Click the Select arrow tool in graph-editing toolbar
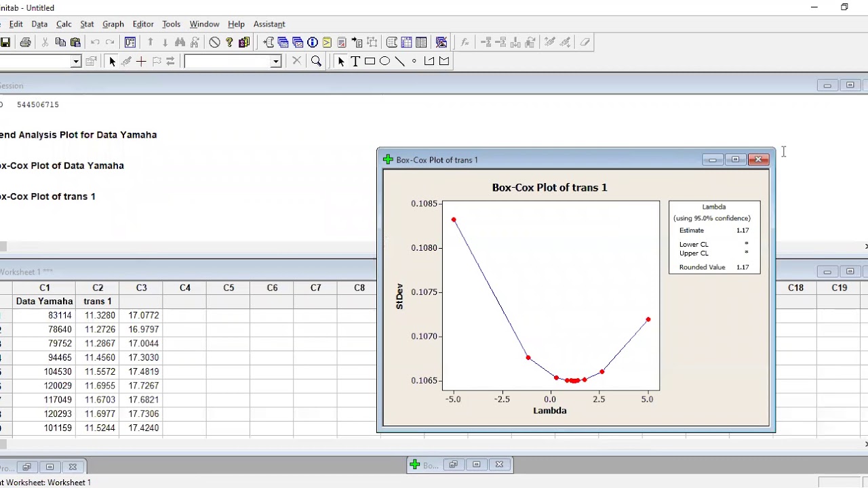The image size is (868, 488). click(x=112, y=61)
